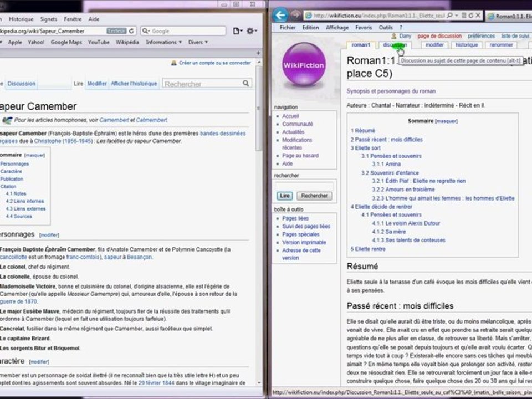Viewport: 532px width, 399px height.
Task: Click the 4.2 Liens internes contents entry
Action: click(25, 201)
